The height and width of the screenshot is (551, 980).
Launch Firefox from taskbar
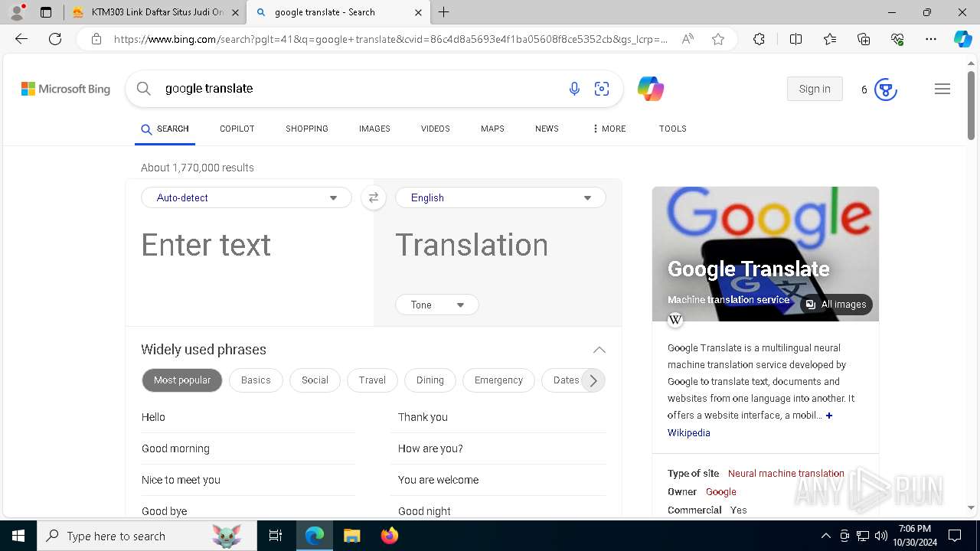pyautogui.click(x=390, y=536)
